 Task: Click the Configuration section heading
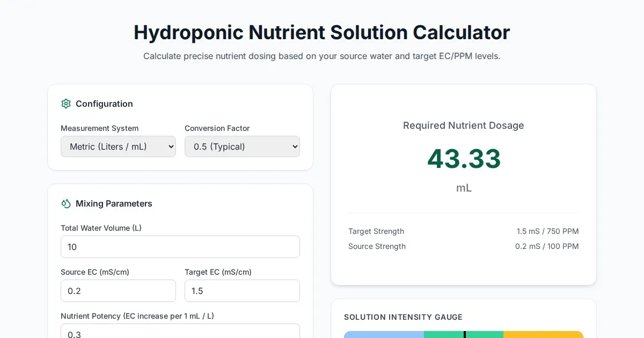pos(104,104)
